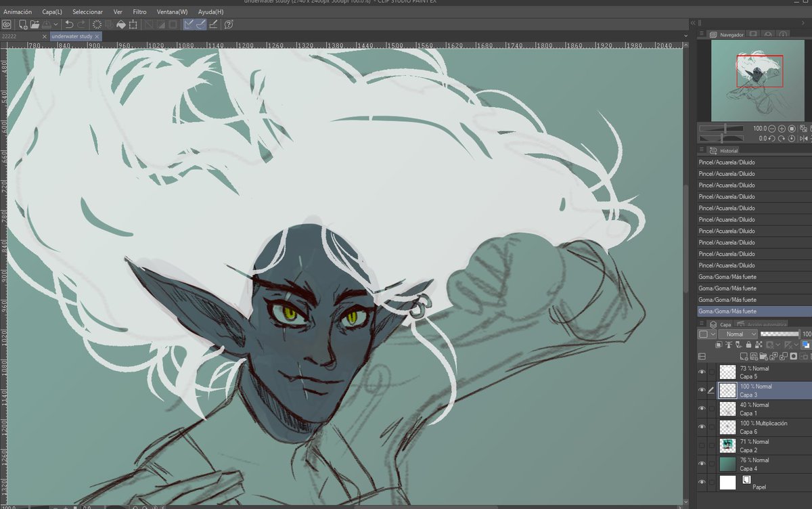Viewport: 812px width, 509px height.
Task: Toggle lock layer icon
Action: (748, 345)
